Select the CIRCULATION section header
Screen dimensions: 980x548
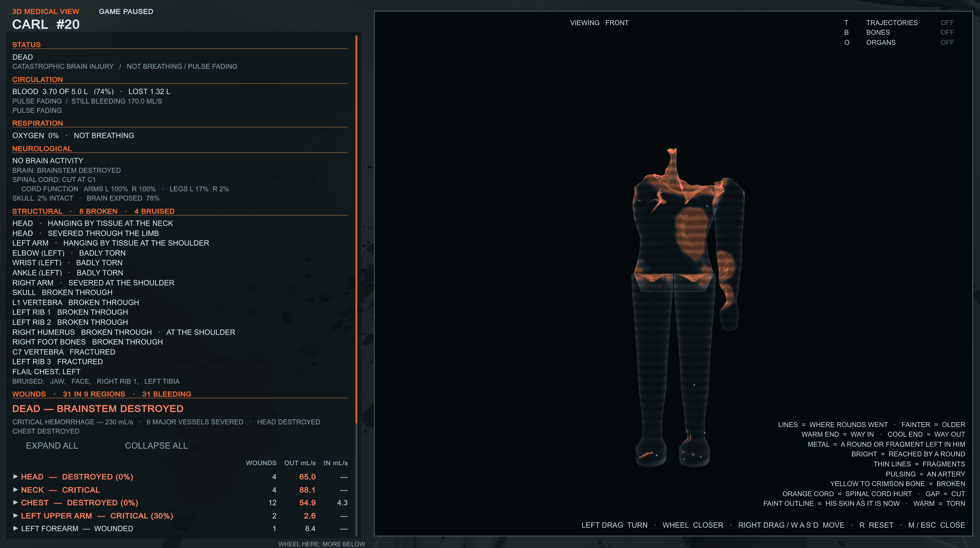click(x=38, y=80)
